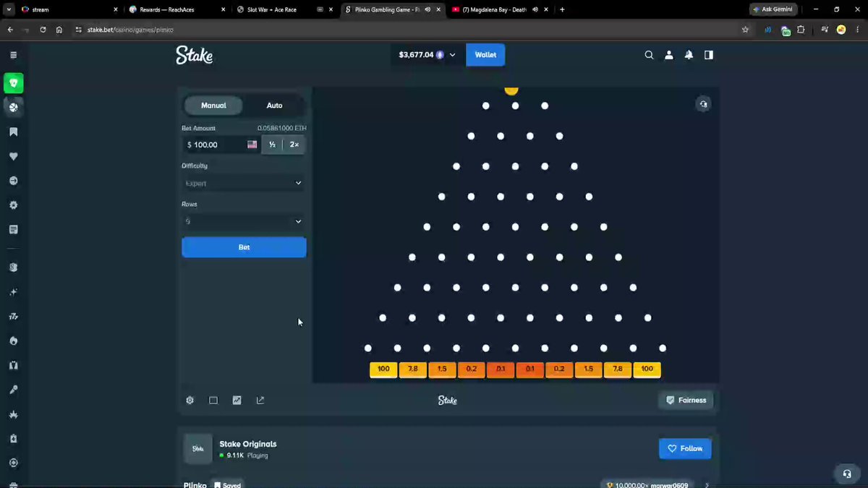Select Auto betting mode
Screen dimensions: 868x488
pyautogui.click(x=274, y=106)
